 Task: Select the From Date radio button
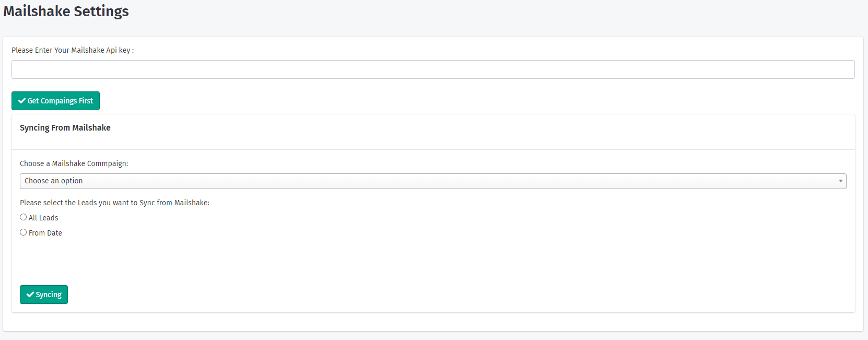point(24,232)
